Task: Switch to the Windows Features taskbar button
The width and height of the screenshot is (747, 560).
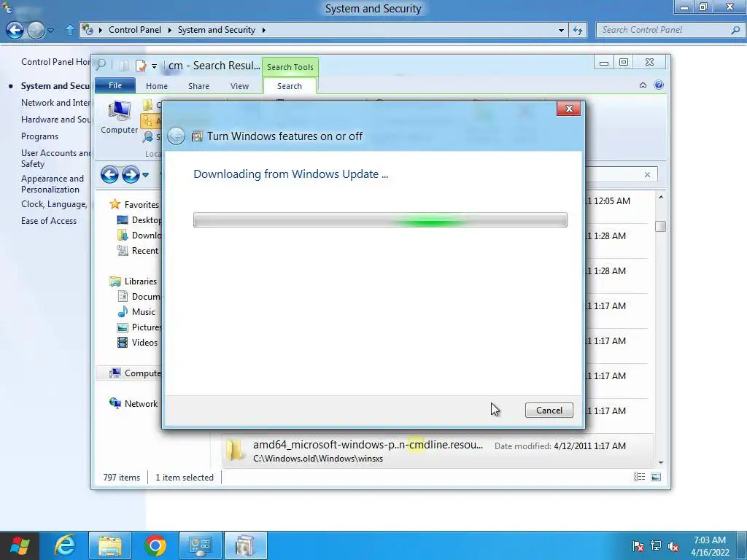Action: tap(246, 545)
